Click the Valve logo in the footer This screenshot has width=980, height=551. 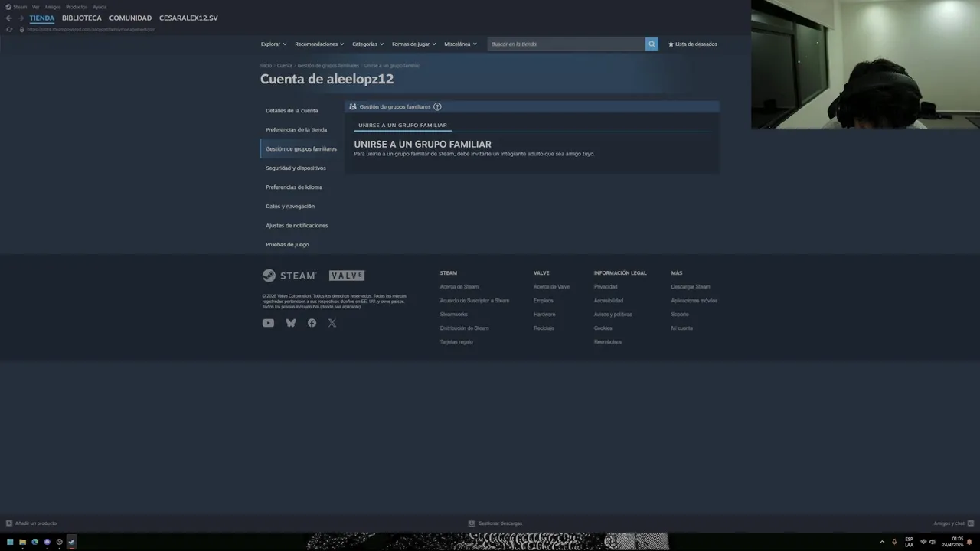[x=347, y=275]
